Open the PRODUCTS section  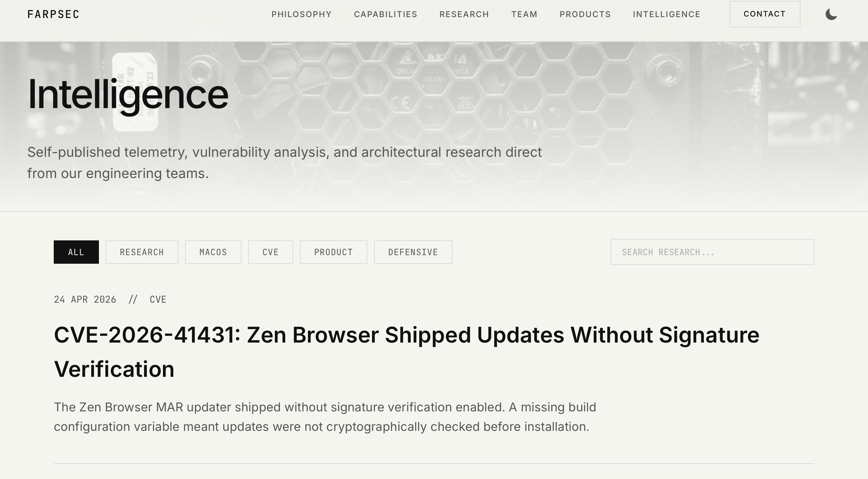(585, 14)
